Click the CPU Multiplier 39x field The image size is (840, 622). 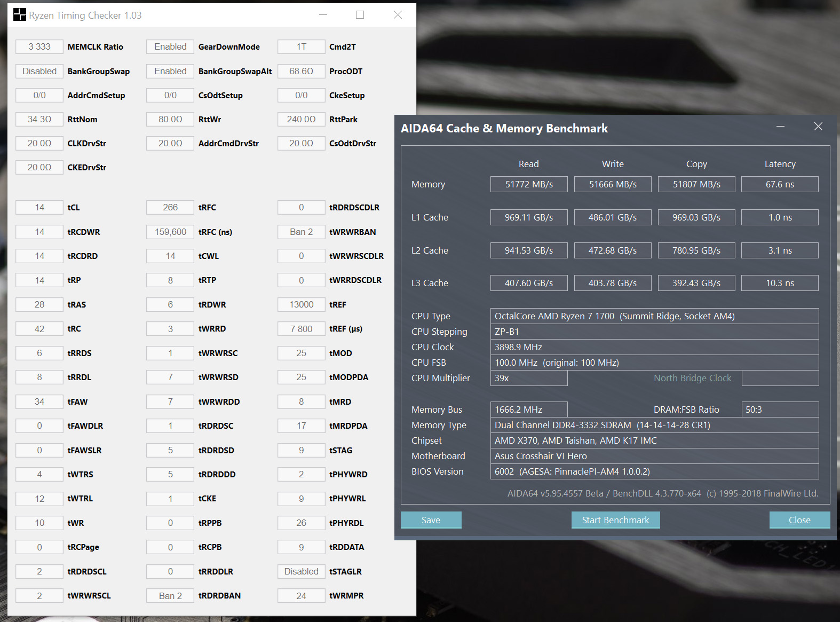[x=529, y=378]
